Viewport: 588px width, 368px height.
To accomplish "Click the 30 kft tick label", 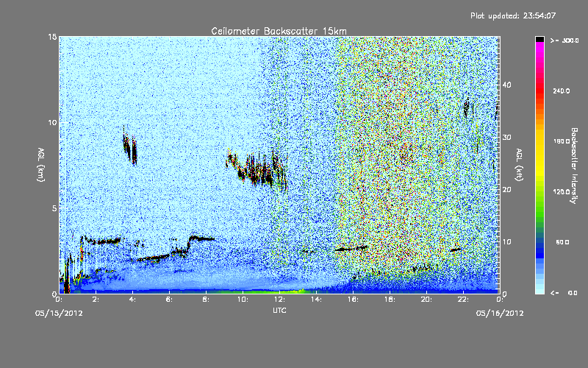I will click(x=506, y=138).
